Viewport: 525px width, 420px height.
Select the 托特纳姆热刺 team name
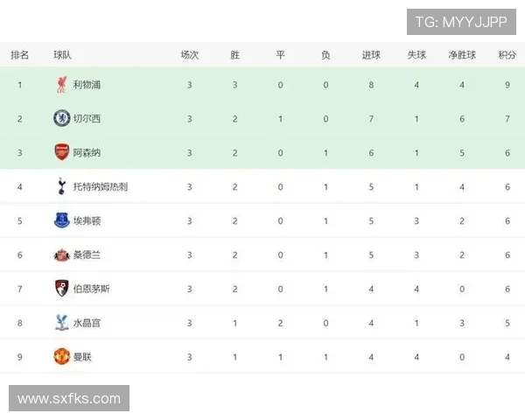[101, 186]
